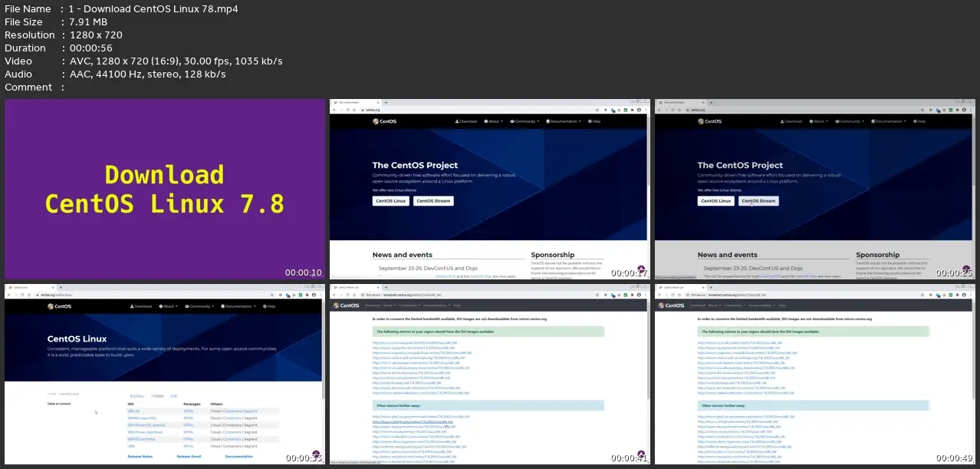Viewport: 980px width, 469px height.
Task: Open Release Notes link in 00:00:33 thumbnail
Action: (x=140, y=457)
